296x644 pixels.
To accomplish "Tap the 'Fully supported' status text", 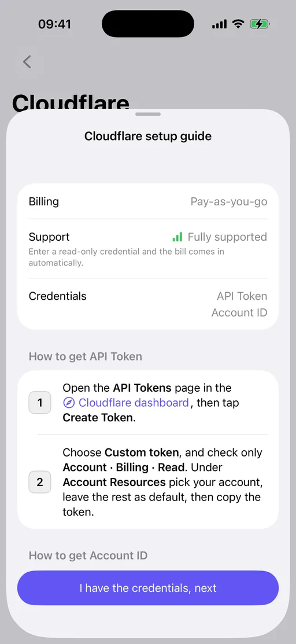I will [227, 237].
